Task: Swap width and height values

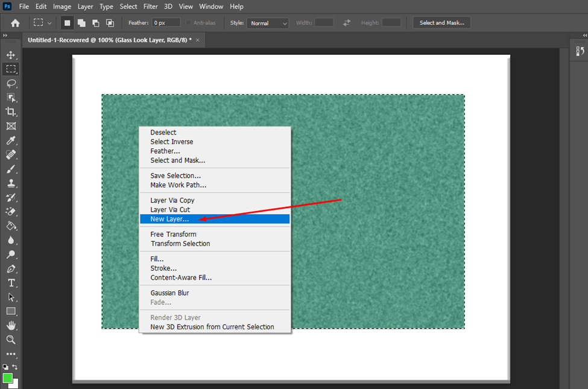Action: tap(347, 23)
